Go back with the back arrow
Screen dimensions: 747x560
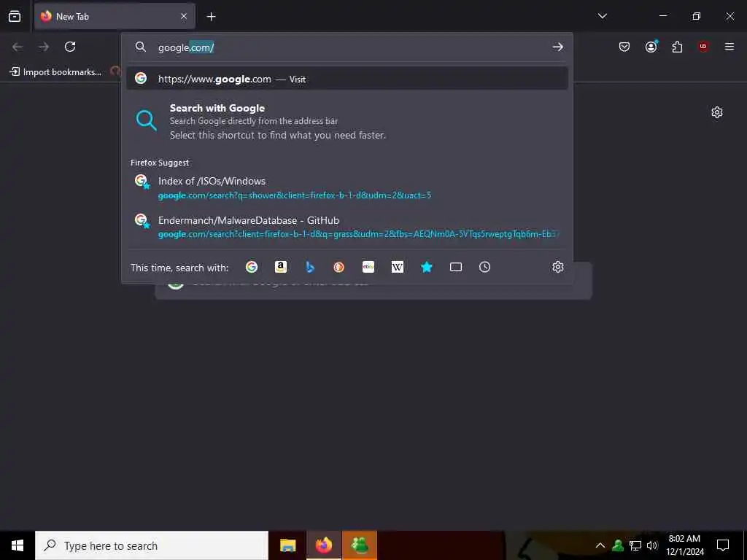point(18,47)
